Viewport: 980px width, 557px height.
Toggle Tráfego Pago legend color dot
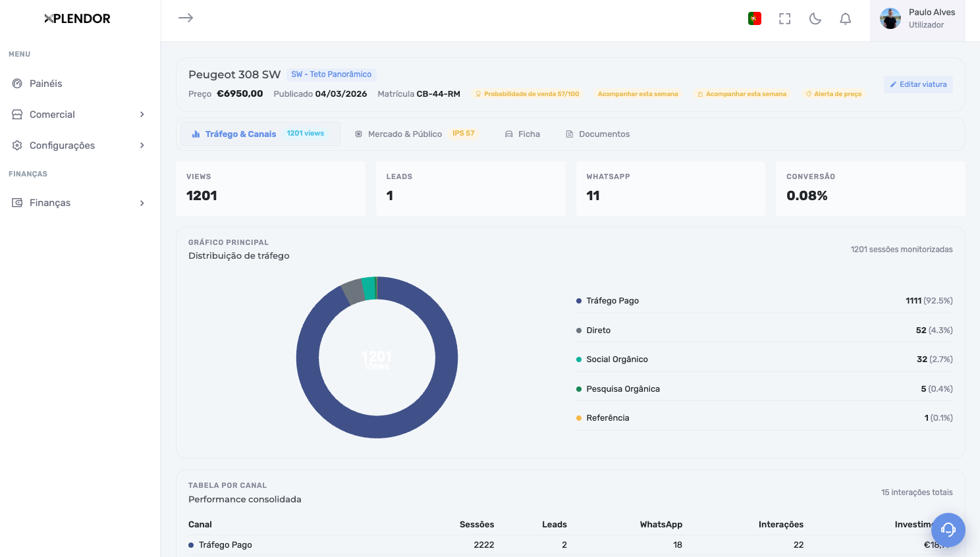point(579,301)
